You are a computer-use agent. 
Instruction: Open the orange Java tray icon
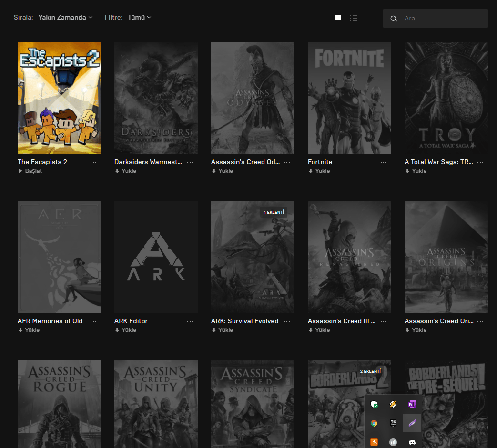[x=374, y=442]
